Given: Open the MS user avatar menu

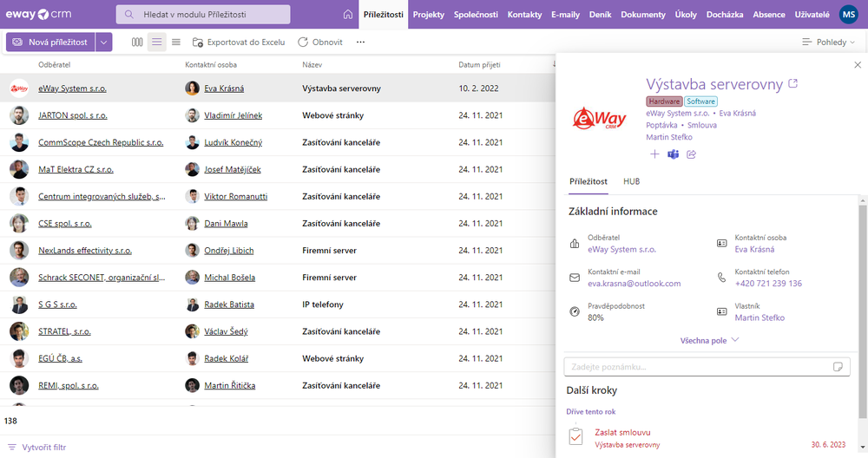Looking at the screenshot, I should point(849,15).
